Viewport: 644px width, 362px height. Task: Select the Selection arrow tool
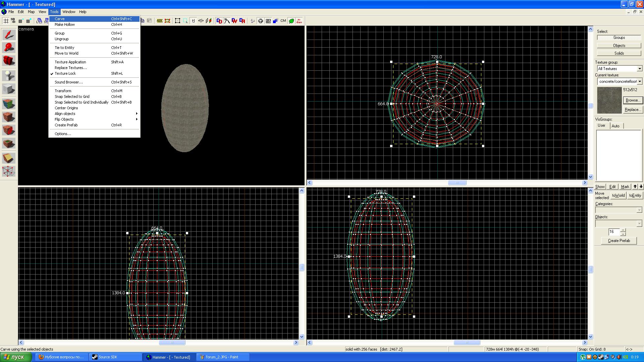(x=9, y=35)
